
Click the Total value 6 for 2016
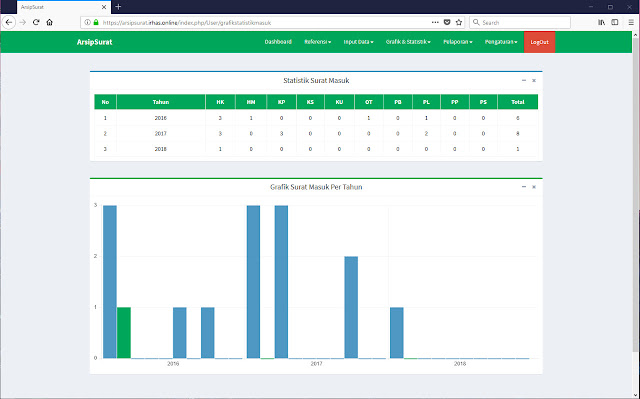(x=518, y=118)
